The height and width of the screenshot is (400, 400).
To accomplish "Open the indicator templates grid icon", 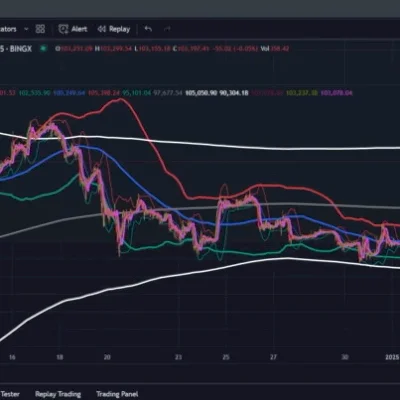I will (40, 29).
